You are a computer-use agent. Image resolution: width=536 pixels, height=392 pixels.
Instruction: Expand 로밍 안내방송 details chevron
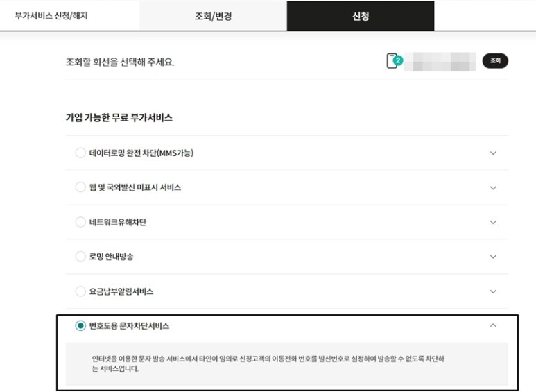pos(493,257)
